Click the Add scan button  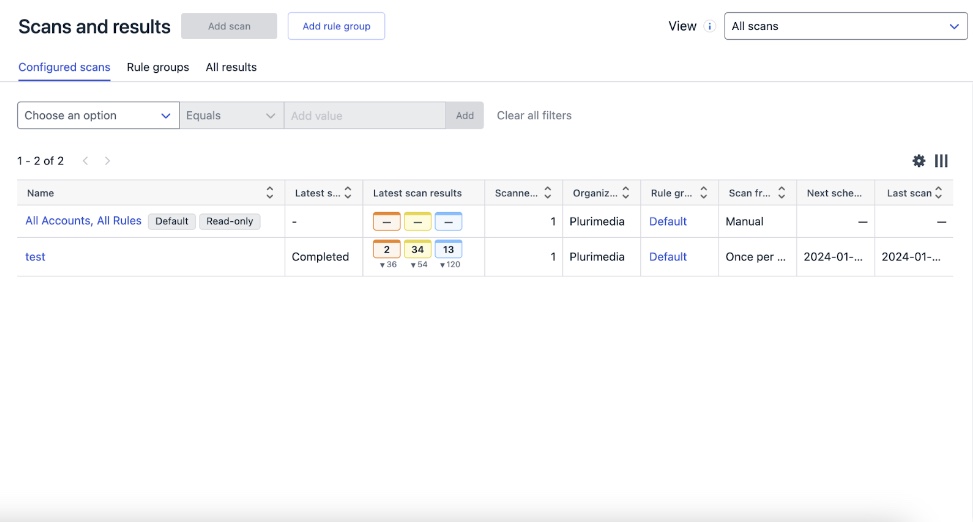[x=229, y=26]
